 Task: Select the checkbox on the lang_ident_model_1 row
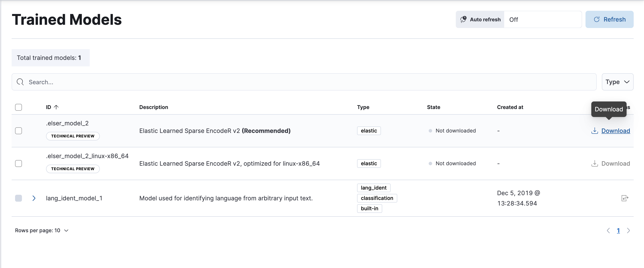point(18,198)
